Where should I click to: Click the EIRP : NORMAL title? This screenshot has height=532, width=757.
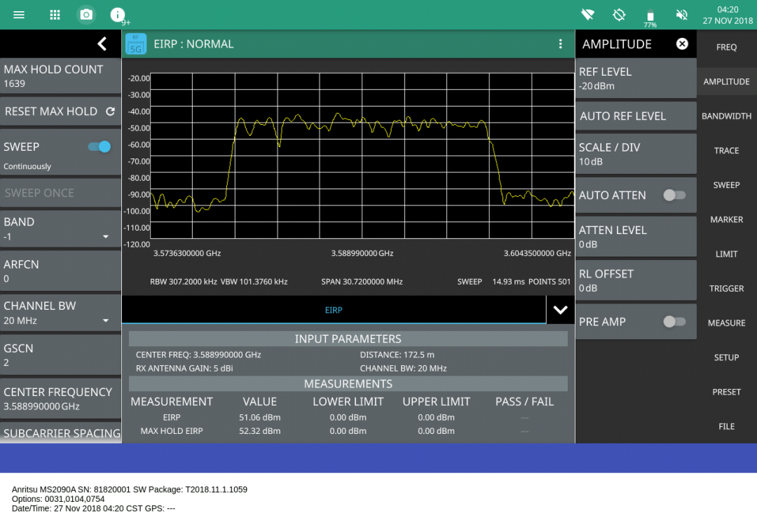pyautogui.click(x=193, y=44)
